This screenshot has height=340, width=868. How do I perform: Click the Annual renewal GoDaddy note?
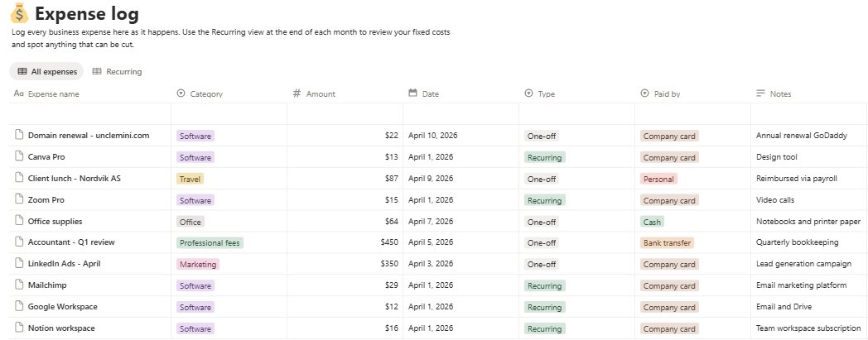tap(802, 135)
